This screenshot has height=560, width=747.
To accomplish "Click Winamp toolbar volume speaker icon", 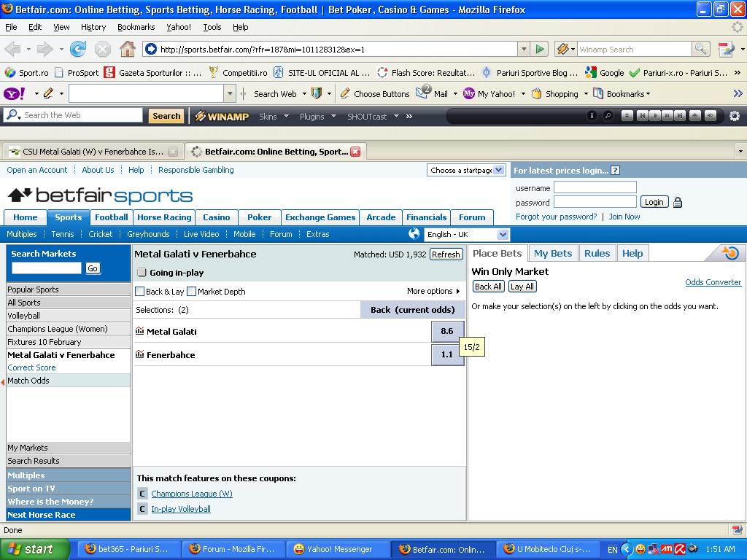I will (711, 116).
